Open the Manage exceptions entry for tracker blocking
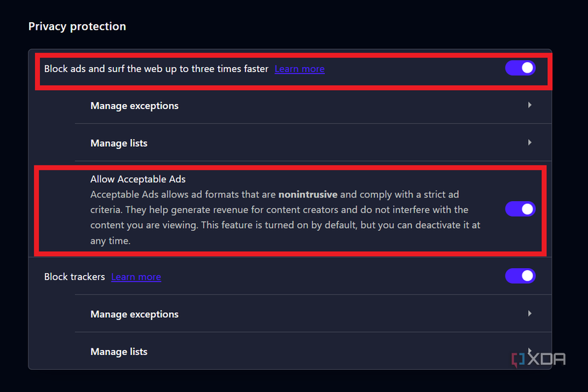Image resolution: width=588 pixels, height=392 pixels. [313, 314]
